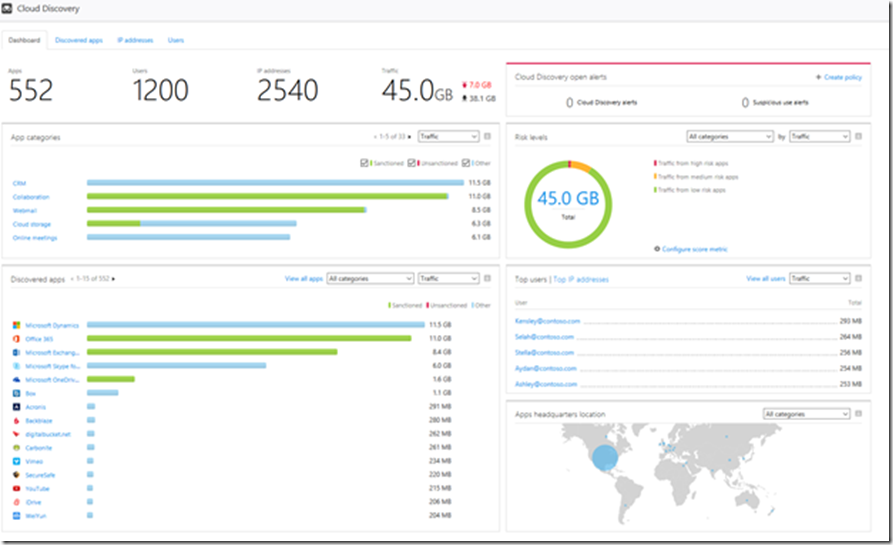
Task: Go to next page of App categories
Action: click(409, 137)
